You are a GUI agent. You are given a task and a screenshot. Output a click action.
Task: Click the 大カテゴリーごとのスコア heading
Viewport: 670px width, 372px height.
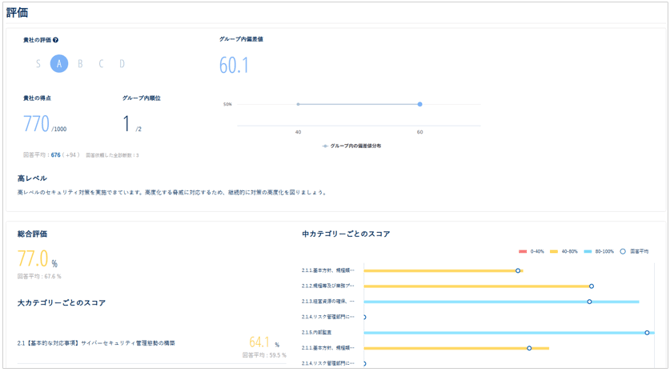pos(61,303)
